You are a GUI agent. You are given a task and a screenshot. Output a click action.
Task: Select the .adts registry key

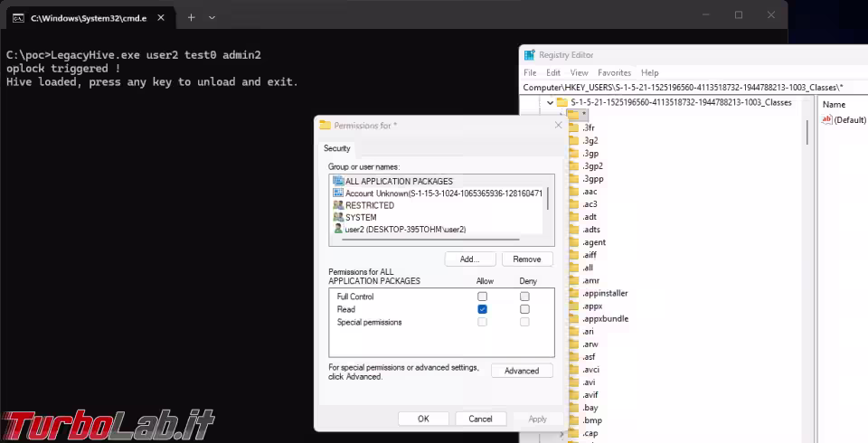[x=591, y=230]
